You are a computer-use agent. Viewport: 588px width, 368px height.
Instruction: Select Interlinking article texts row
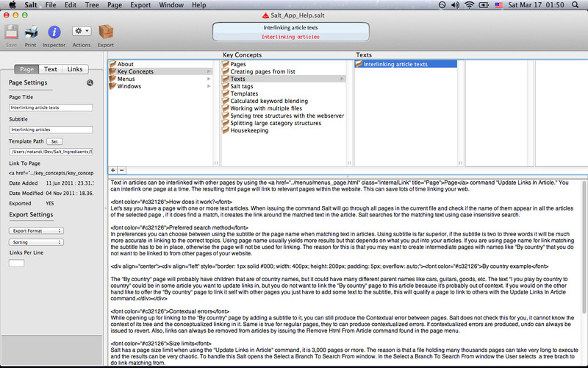[x=406, y=64]
